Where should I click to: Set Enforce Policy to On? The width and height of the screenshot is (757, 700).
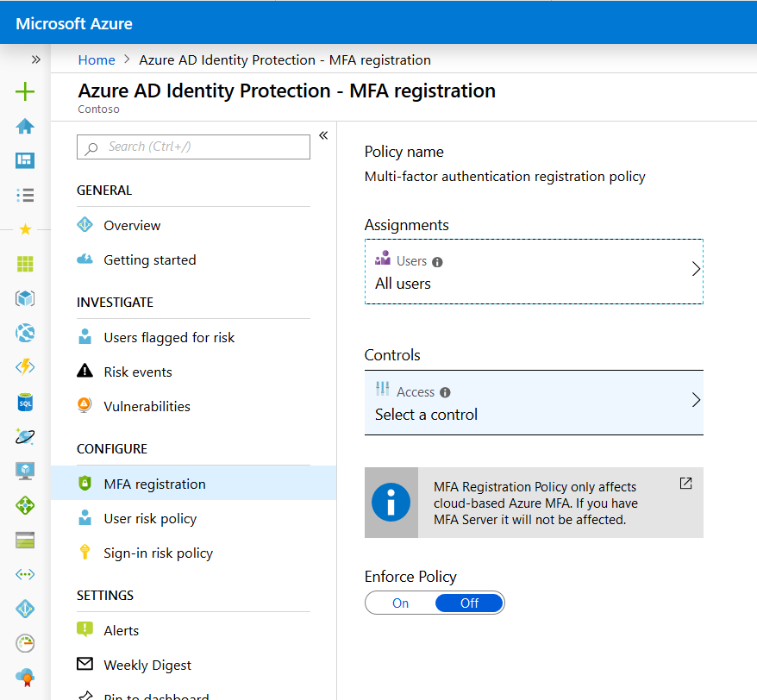click(x=400, y=603)
